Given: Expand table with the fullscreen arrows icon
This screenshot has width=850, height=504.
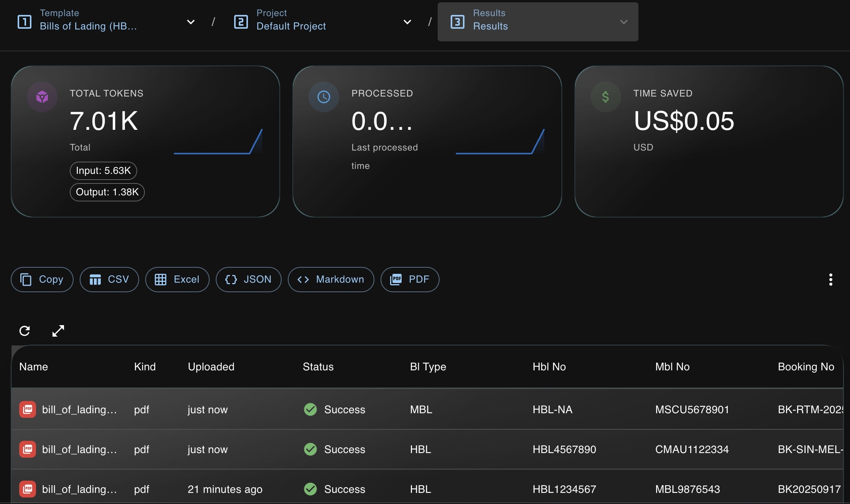Looking at the screenshot, I should pos(58,331).
